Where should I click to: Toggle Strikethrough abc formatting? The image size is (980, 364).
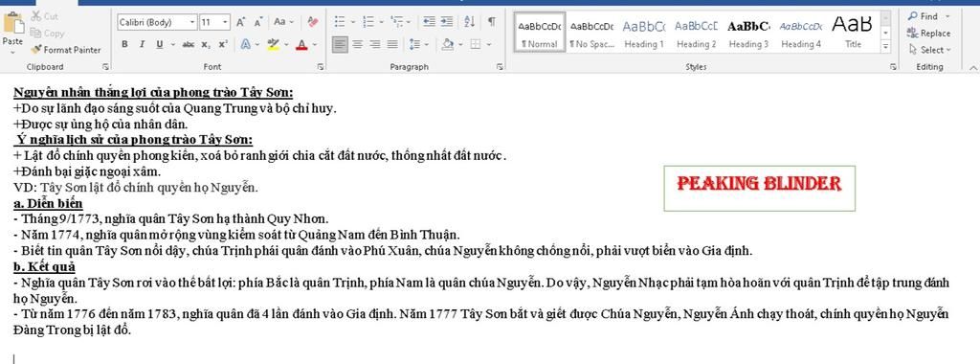point(189,44)
